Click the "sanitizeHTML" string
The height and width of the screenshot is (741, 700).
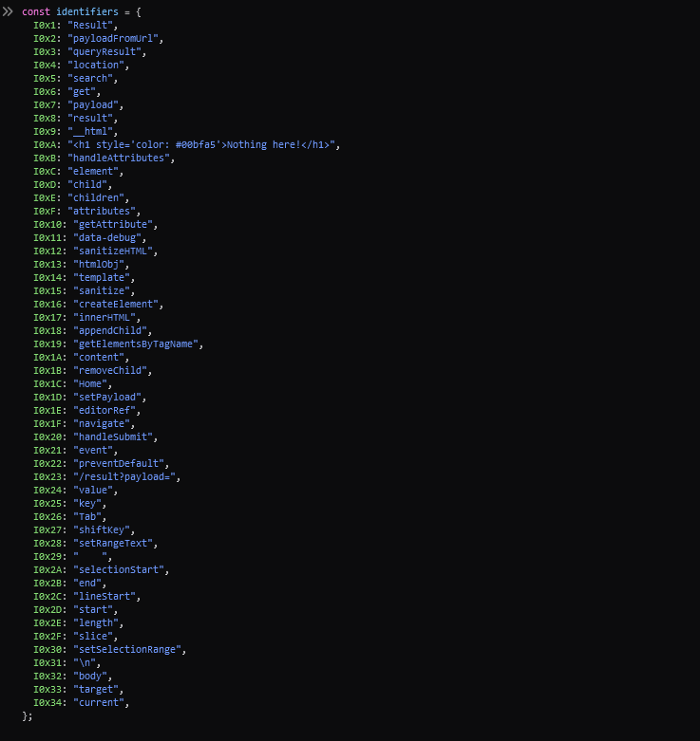115,251
